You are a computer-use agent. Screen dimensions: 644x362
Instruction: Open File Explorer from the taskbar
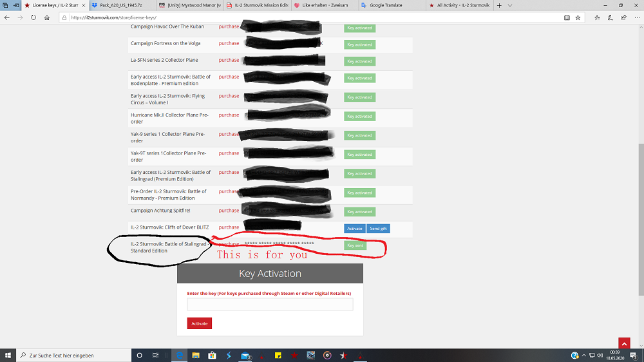196,356
